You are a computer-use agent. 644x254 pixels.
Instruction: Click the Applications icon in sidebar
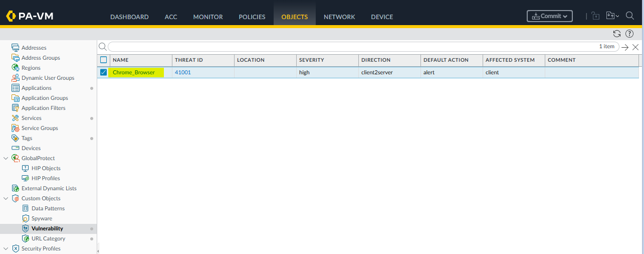coord(16,88)
